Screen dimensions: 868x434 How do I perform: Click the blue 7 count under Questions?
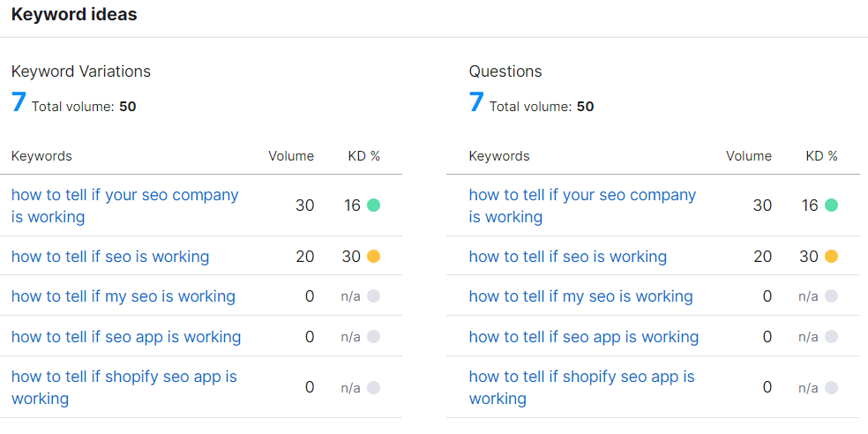click(476, 102)
